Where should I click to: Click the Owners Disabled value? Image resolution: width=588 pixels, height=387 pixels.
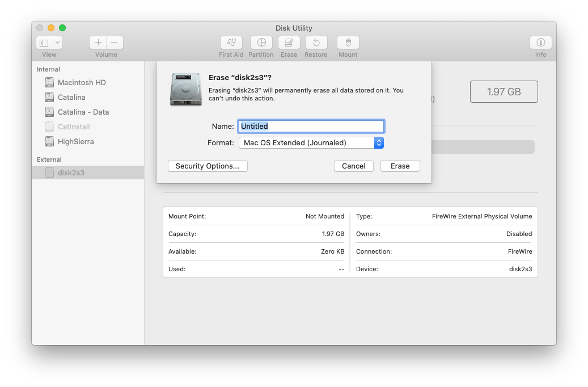pos(519,234)
